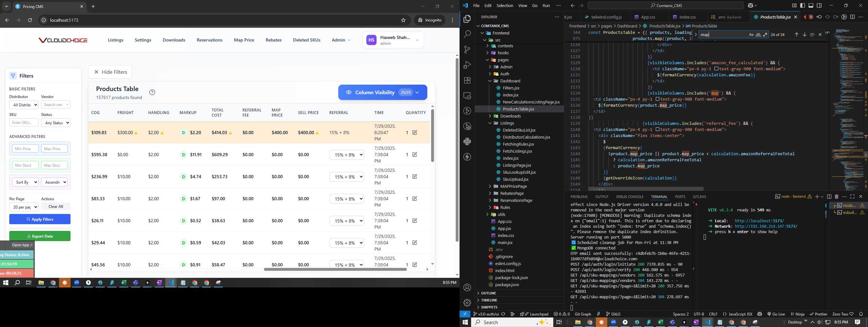Close the find widget in the editor
Image resolution: width=868 pixels, height=327 pixels.
click(x=820, y=34)
